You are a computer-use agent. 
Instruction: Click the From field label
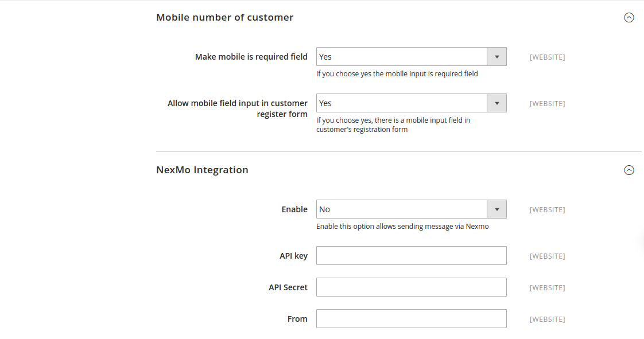297,319
